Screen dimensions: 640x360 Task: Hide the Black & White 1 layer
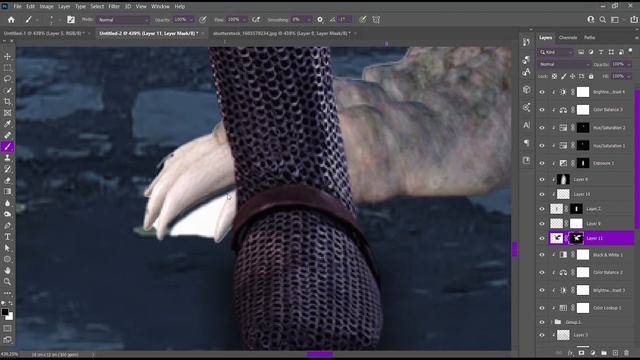[542, 255]
